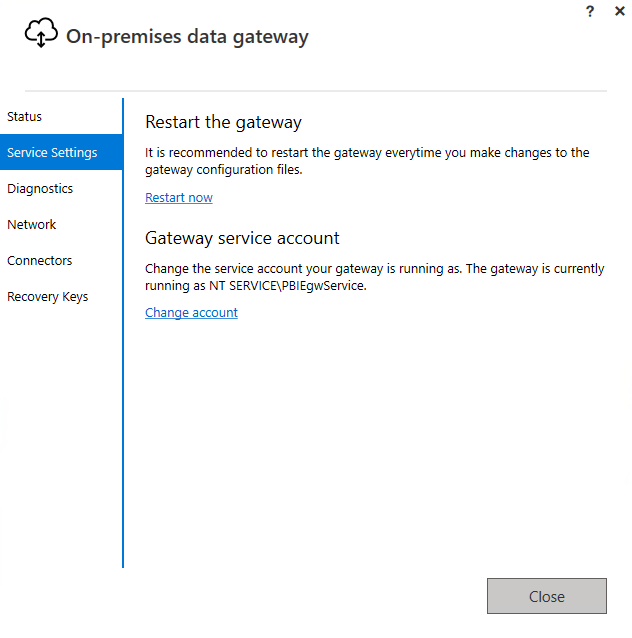
Task: Click the Change account link
Action: coord(191,313)
